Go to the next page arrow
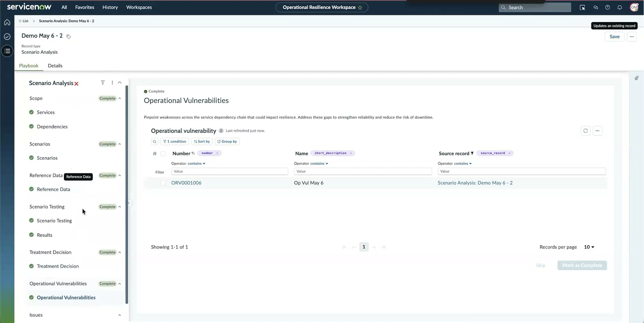 [x=374, y=247]
